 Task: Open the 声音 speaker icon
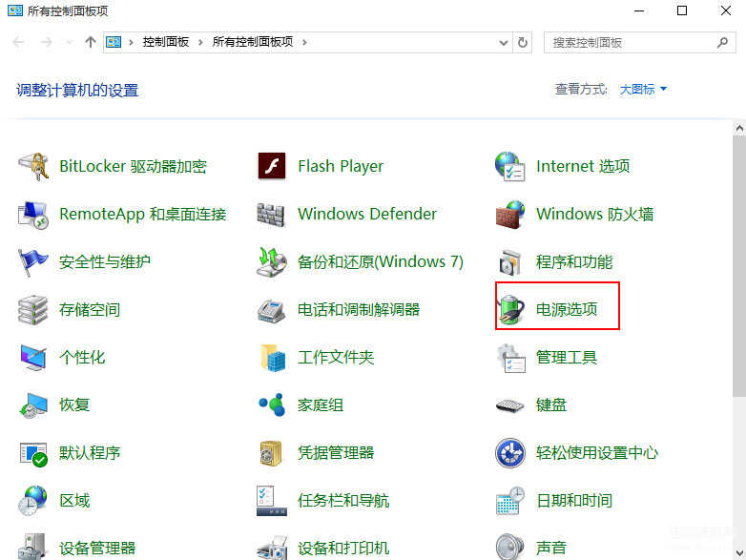click(x=510, y=547)
